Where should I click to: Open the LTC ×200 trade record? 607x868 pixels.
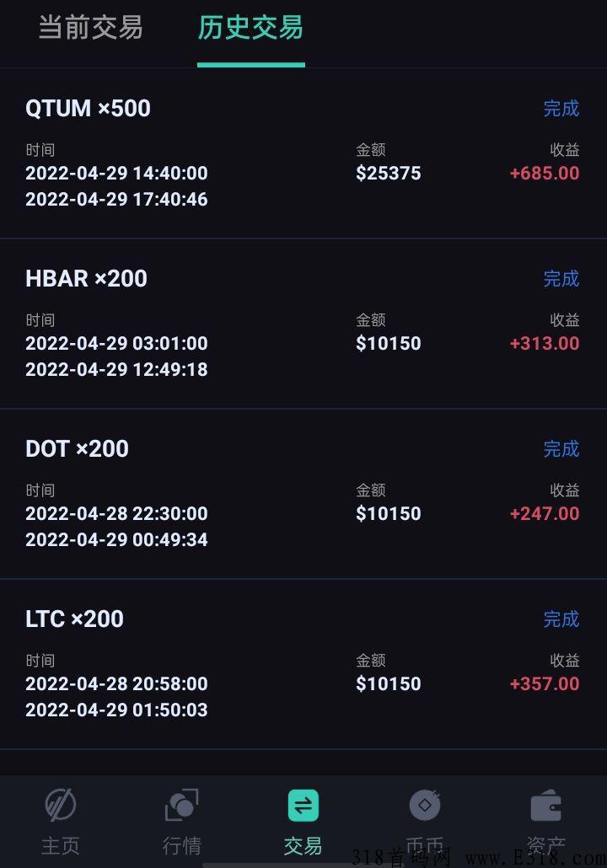(x=303, y=664)
